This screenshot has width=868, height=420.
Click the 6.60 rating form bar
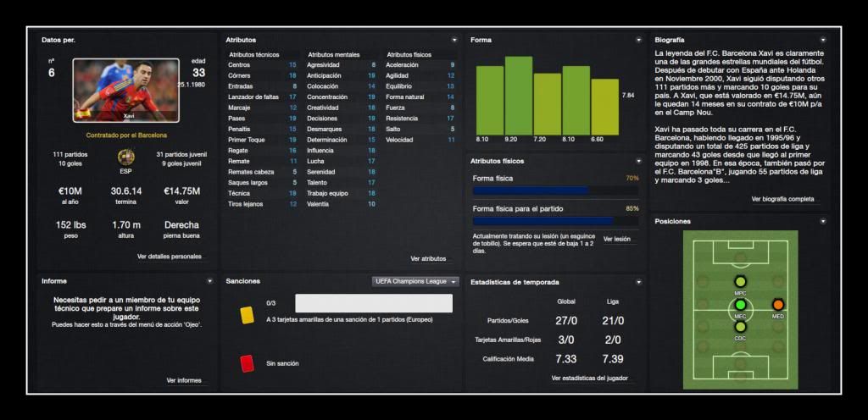(x=605, y=108)
